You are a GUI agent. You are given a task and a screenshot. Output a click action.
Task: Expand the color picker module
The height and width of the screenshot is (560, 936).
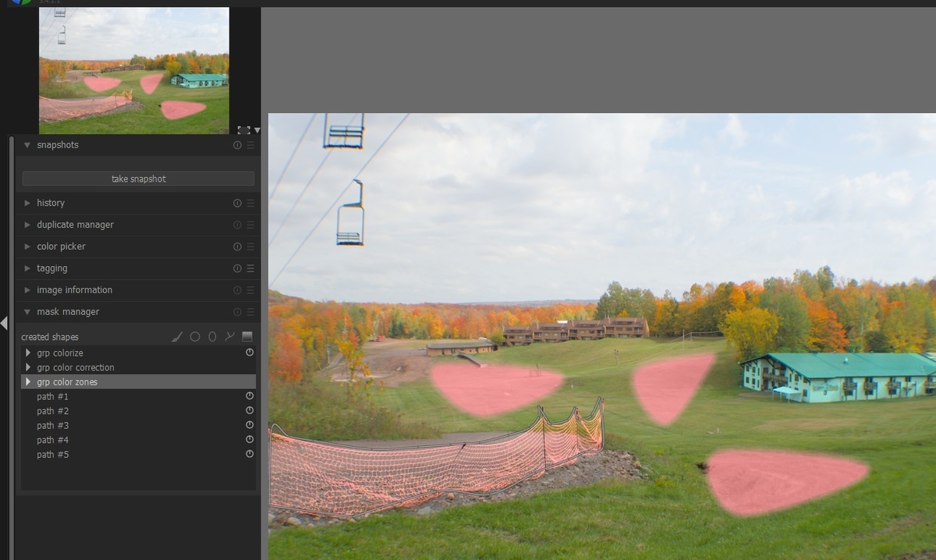27,246
